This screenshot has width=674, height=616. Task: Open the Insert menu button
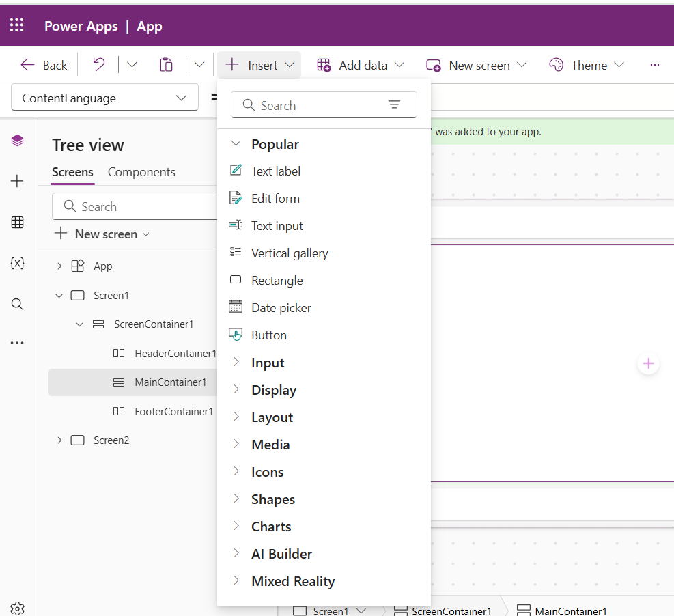pos(259,65)
